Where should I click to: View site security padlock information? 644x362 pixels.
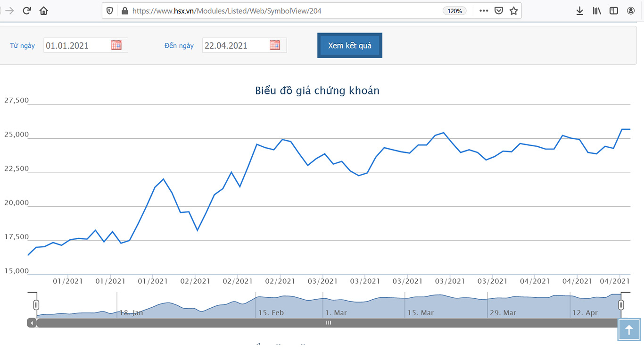[x=124, y=10]
